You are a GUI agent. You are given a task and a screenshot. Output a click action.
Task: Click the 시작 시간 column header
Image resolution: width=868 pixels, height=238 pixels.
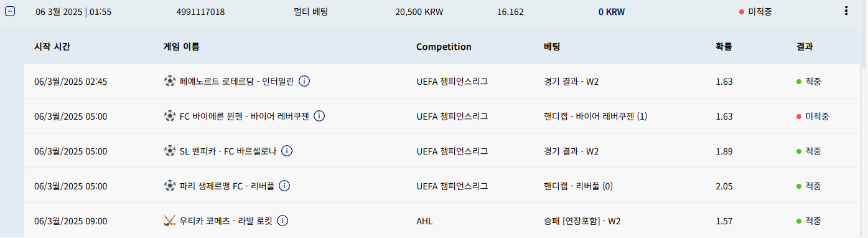[x=54, y=47]
